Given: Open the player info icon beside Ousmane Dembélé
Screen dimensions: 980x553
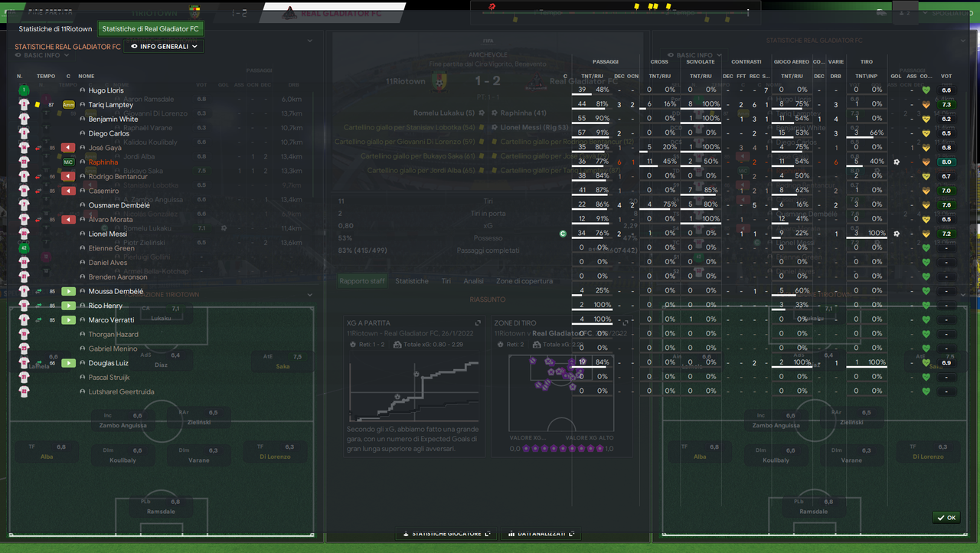Looking at the screenshot, I should click(82, 205).
